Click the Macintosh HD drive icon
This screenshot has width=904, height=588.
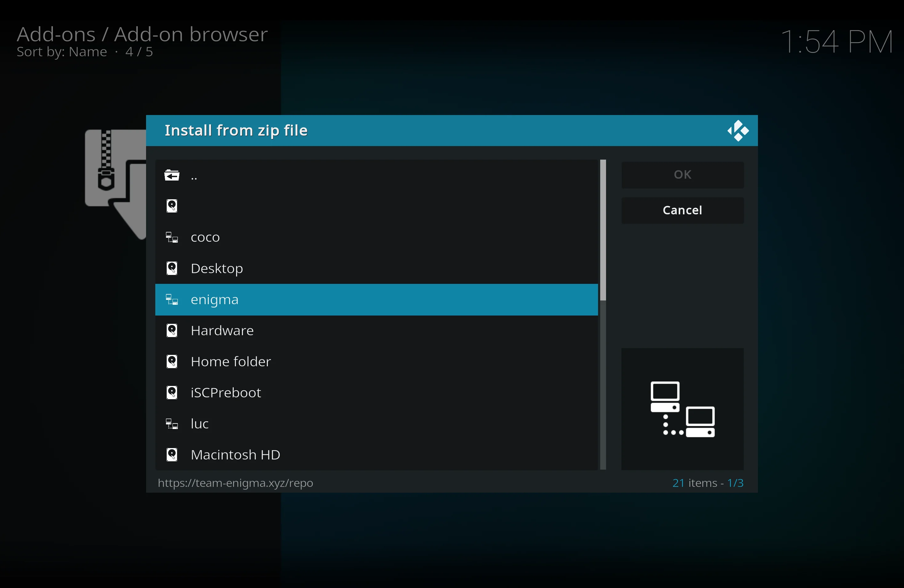[172, 455]
